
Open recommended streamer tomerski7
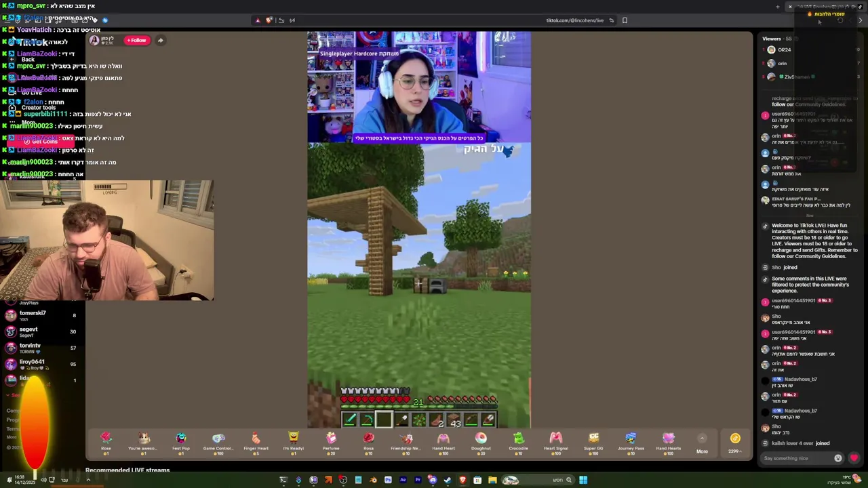(x=41, y=315)
